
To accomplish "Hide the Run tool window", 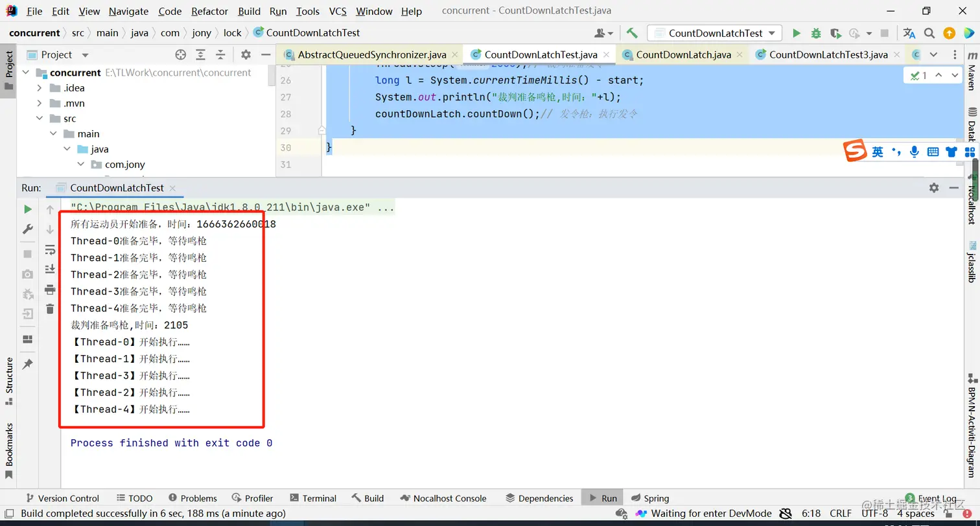I will (x=953, y=187).
